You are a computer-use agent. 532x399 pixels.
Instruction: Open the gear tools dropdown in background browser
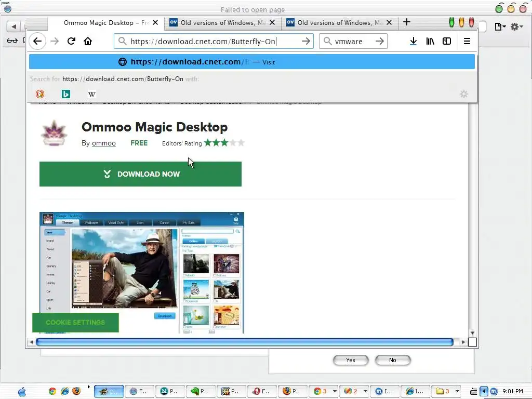[517, 26]
